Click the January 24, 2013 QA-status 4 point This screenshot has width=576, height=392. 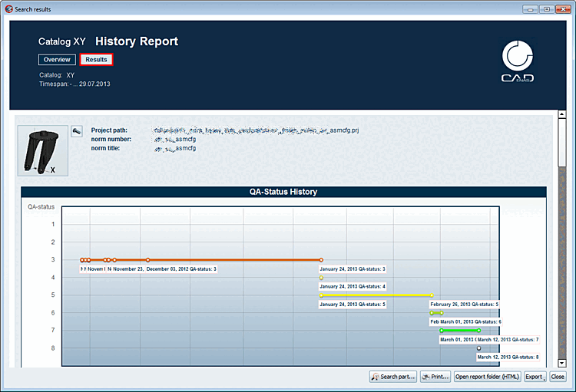tap(321, 278)
